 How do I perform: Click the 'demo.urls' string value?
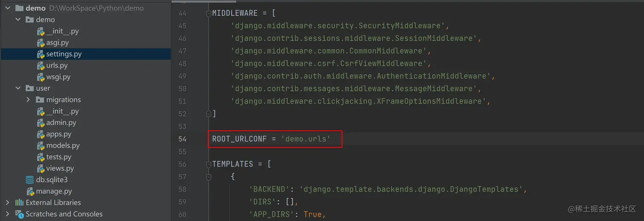[306, 139]
